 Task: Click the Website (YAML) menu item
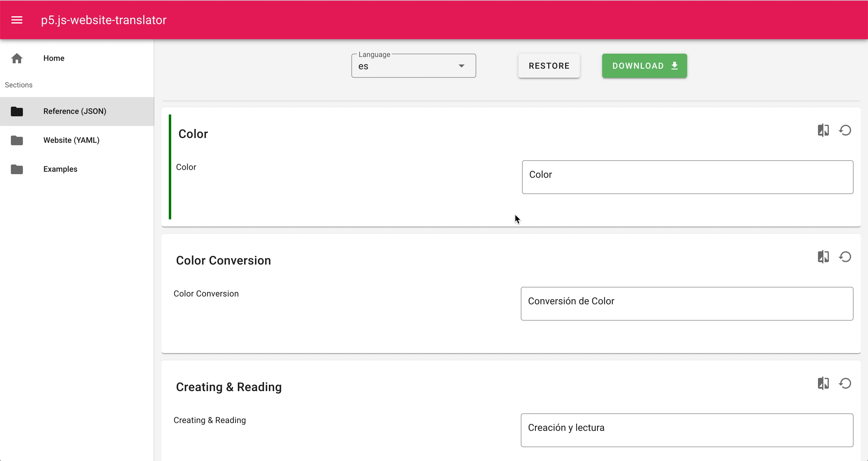pos(72,140)
